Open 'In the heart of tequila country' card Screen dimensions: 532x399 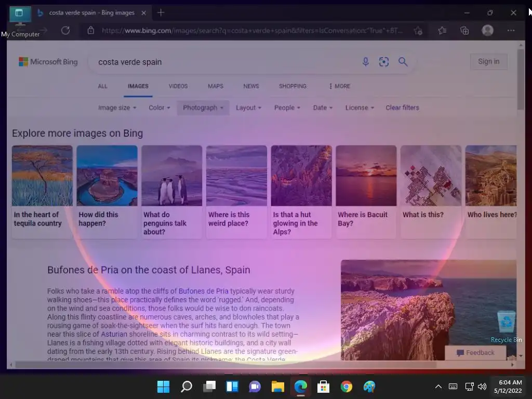click(42, 192)
